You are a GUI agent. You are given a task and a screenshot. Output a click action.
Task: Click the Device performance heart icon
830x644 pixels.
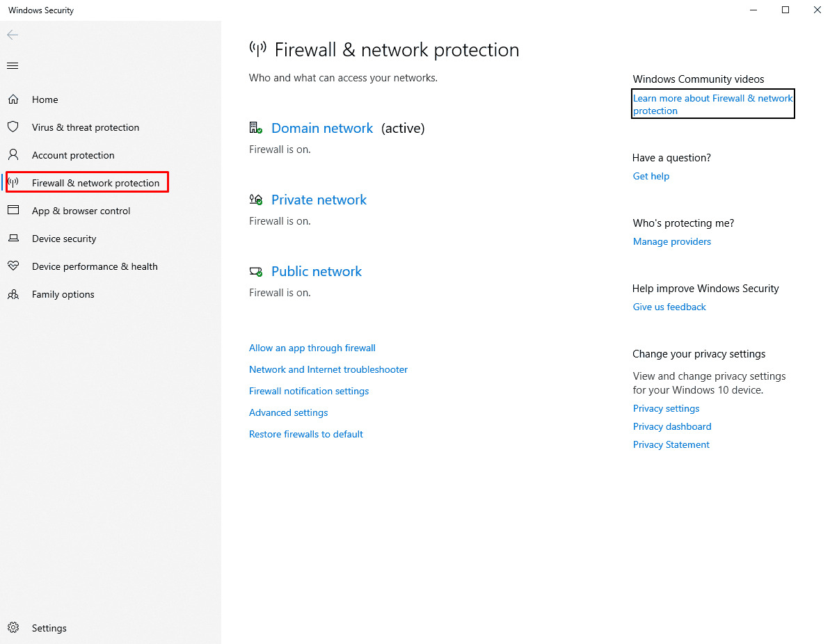point(13,266)
